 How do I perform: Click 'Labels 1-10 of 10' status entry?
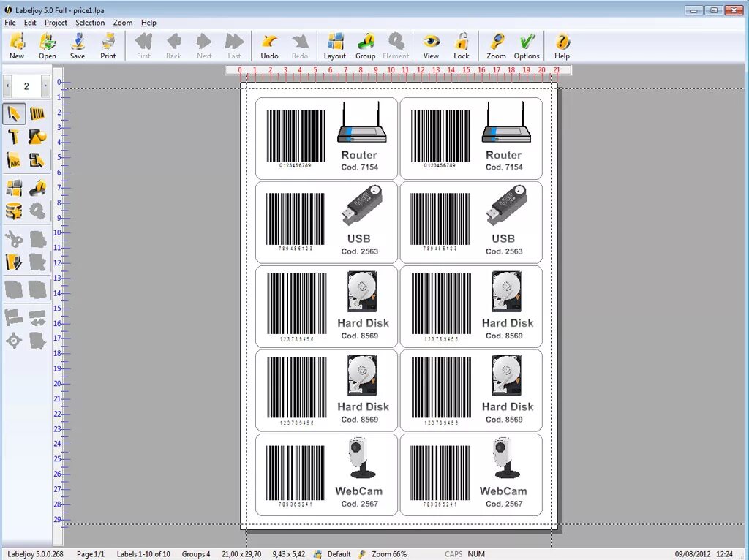tap(143, 554)
